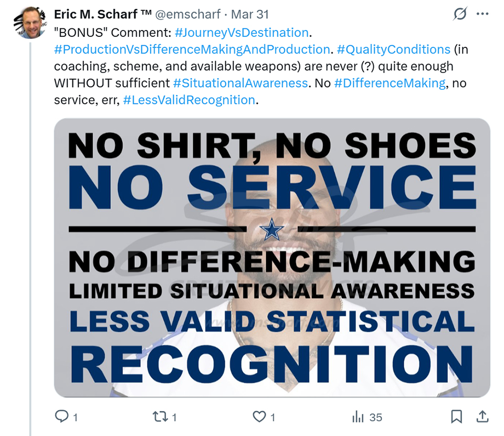This screenshot has width=504, height=436.
Task: Open the view analytics bar chart icon
Action: click(358, 417)
